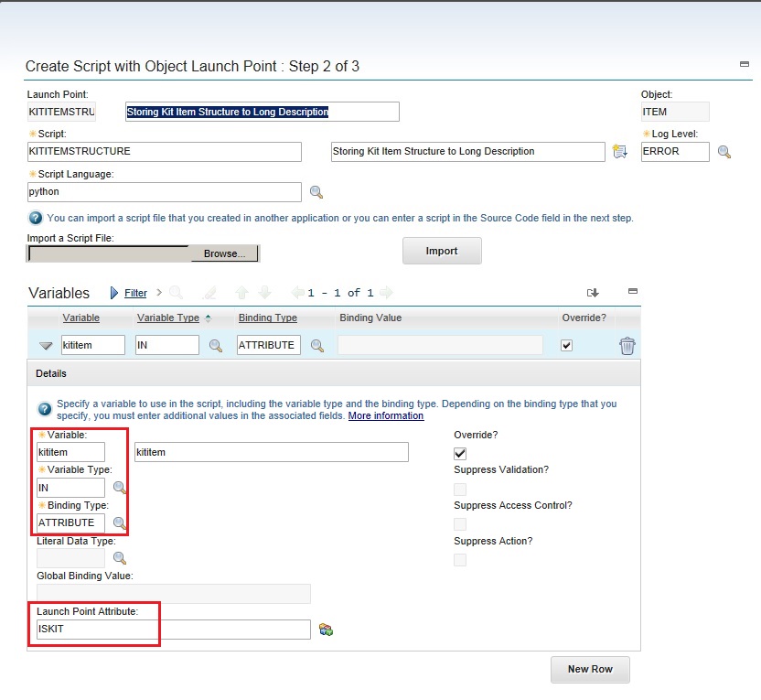
Task: Open Log Level lookup magnifier
Action: (x=724, y=152)
